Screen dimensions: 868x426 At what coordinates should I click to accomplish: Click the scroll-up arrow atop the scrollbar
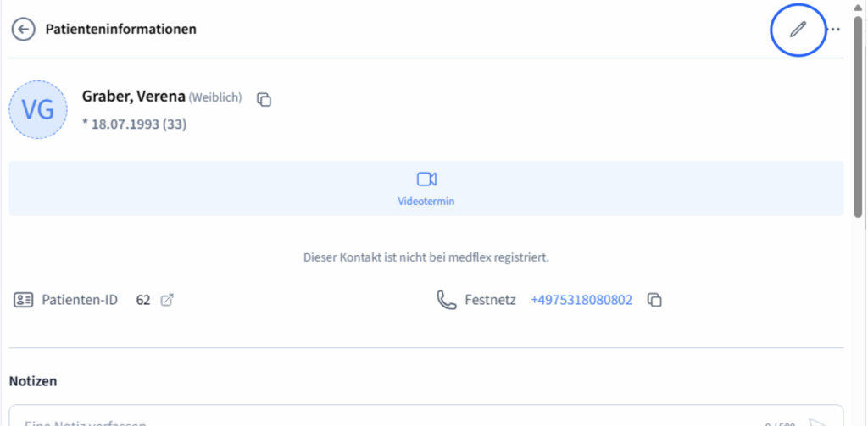click(858, 7)
